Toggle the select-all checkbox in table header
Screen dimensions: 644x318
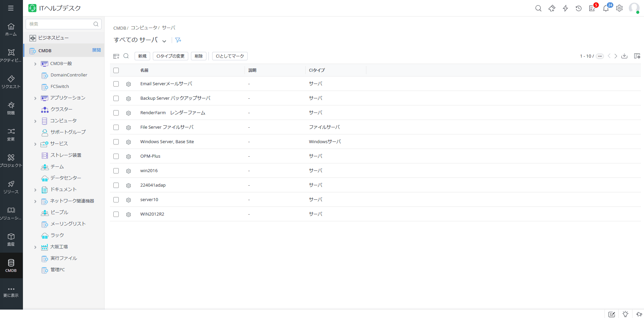116,70
